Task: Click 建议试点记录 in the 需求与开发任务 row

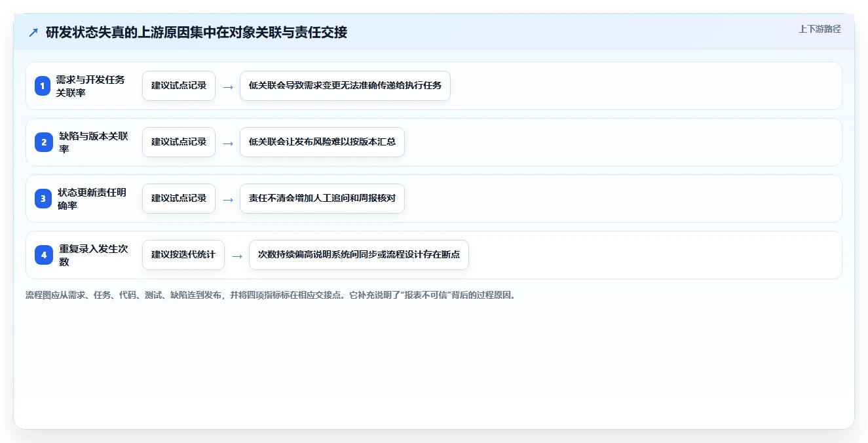Action: (179, 86)
